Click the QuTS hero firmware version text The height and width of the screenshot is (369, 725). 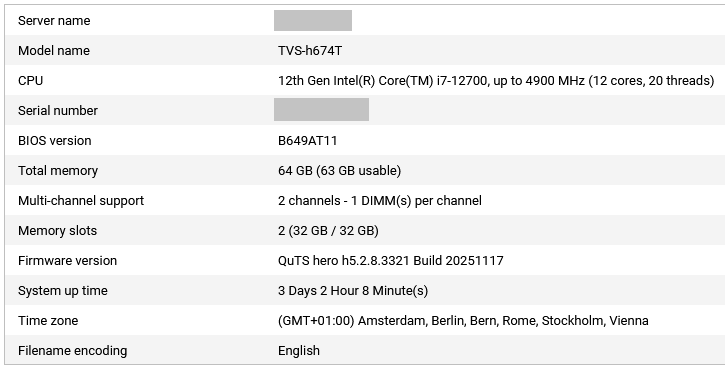point(391,261)
